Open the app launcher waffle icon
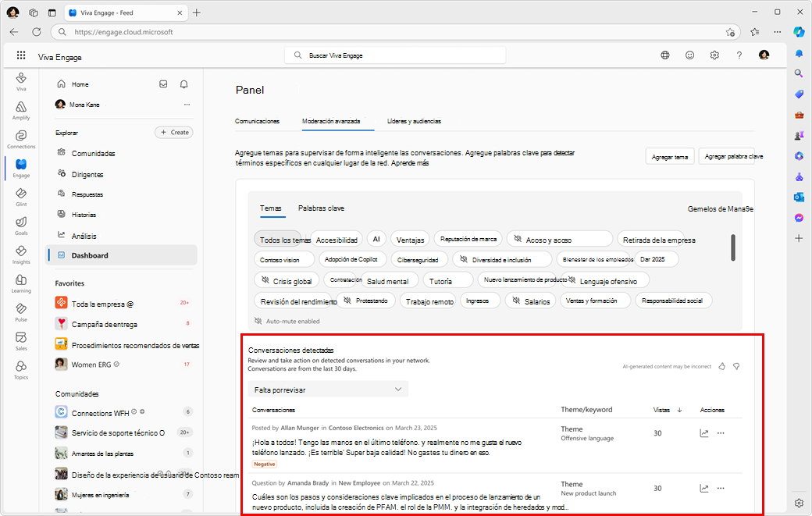Screen dimensions: 812x516 click(21, 55)
